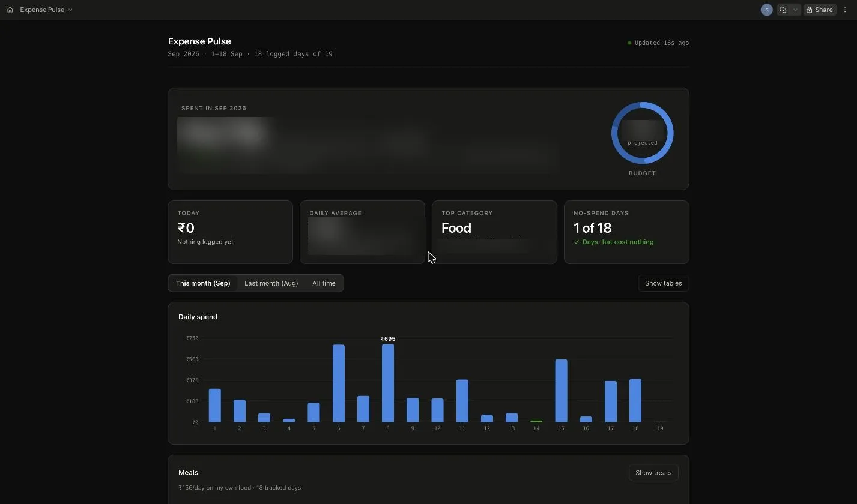Image resolution: width=857 pixels, height=504 pixels.
Task: Click the "₹0" Today value
Action: (x=186, y=228)
